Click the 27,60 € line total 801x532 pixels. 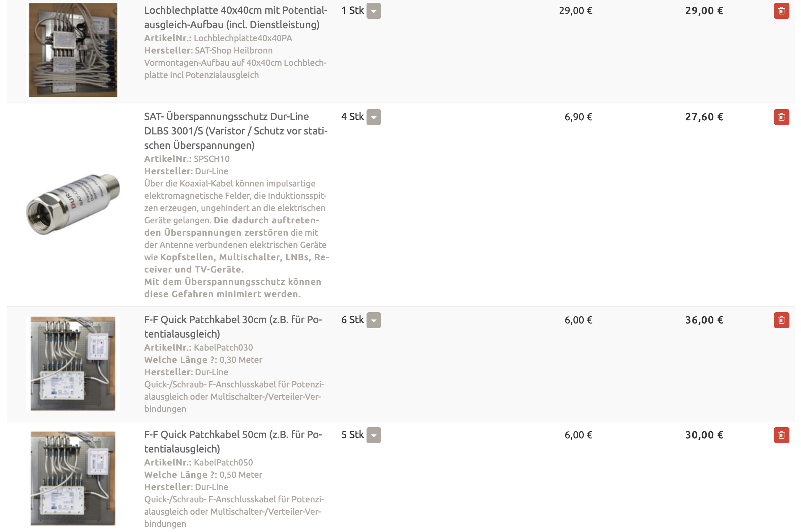click(x=704, y=117)
